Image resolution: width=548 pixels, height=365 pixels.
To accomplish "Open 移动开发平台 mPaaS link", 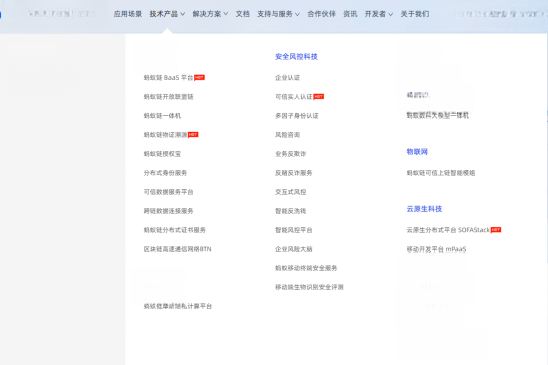I will 436,249.
